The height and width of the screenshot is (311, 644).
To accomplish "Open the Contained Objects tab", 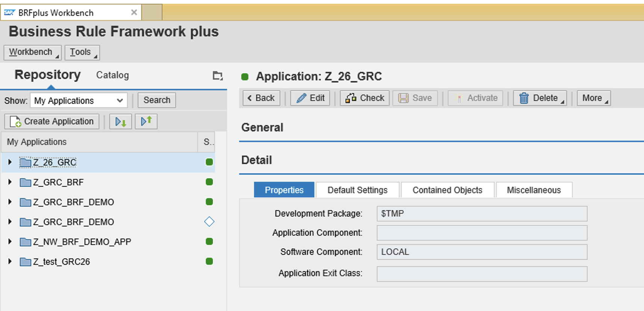I will (x=447, y=190).
